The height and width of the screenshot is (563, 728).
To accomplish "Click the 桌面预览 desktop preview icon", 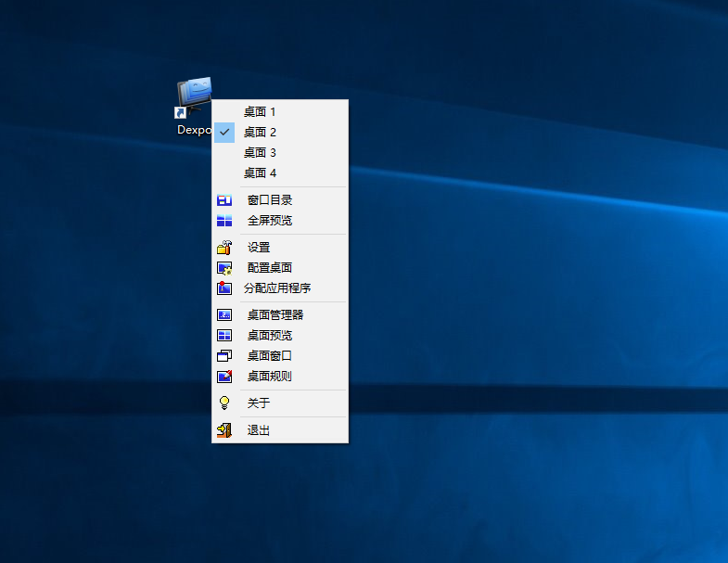I will point(224,336).
